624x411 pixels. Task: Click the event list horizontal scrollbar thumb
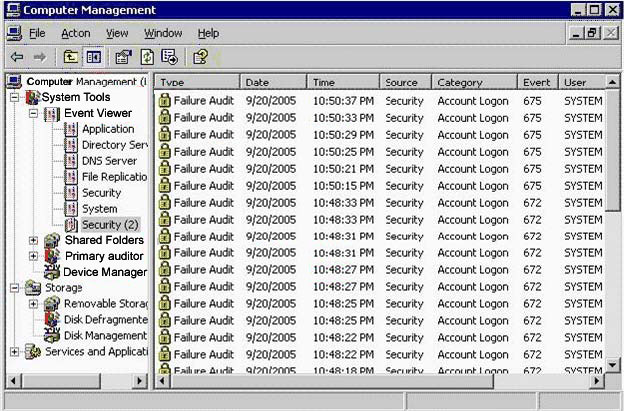coord(332,381)
